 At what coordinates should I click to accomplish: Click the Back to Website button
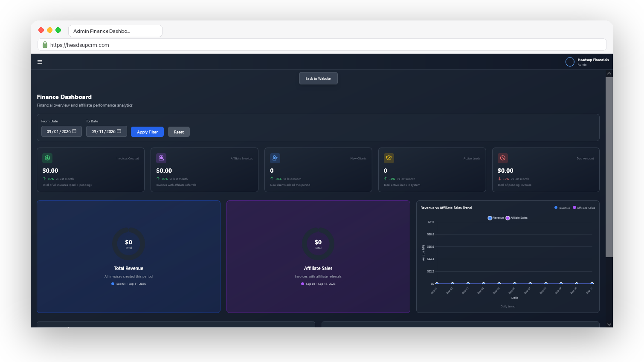318,78
